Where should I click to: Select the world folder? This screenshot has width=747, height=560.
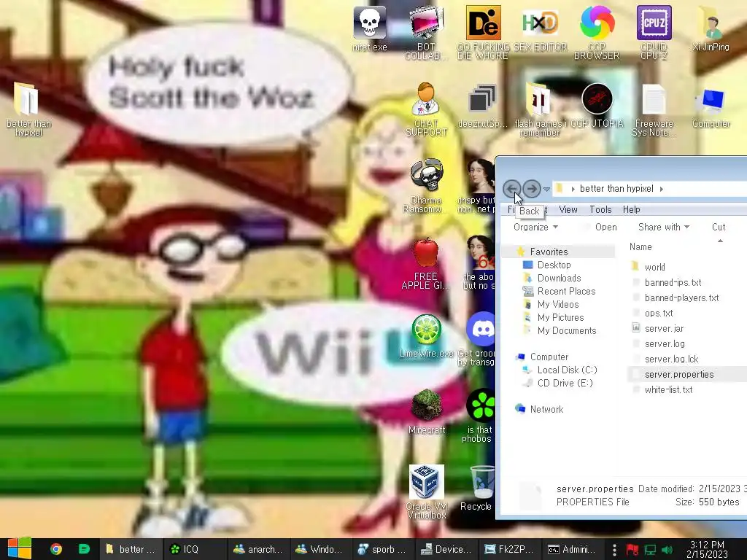[654, 267]
